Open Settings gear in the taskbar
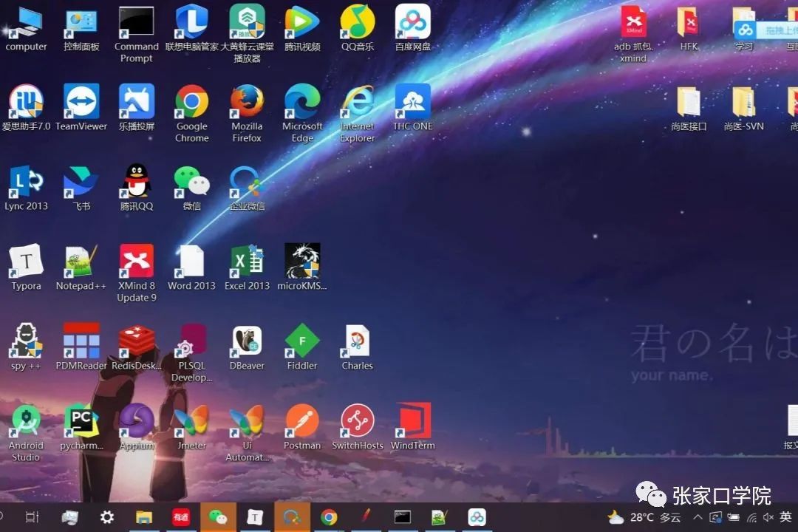 (107, 517)
